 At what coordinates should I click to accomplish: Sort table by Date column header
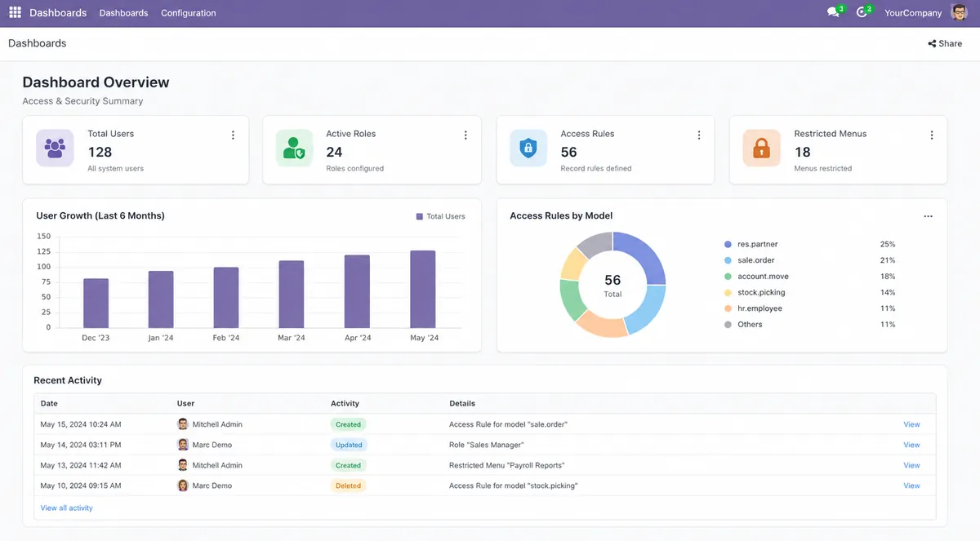pyautogui.click(x=49, y=403)
